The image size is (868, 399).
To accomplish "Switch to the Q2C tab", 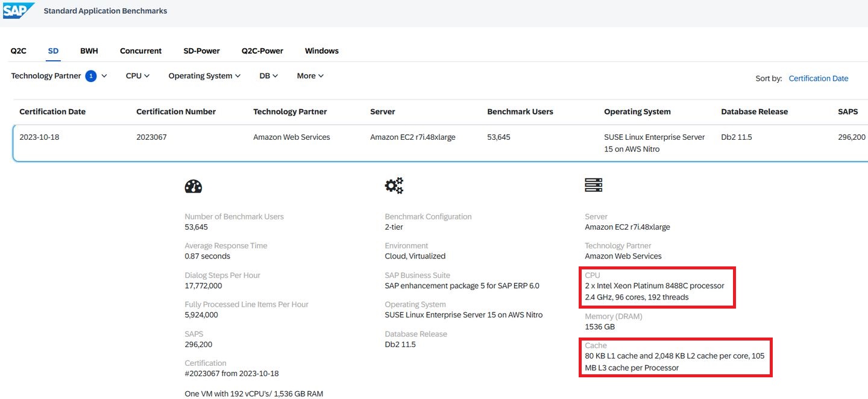I will (19, 51).
